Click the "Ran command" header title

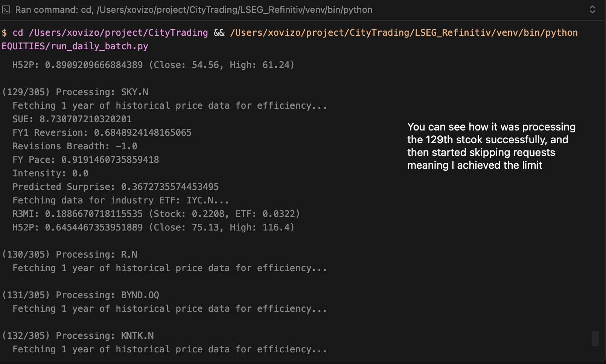click(x=193, y=9)
